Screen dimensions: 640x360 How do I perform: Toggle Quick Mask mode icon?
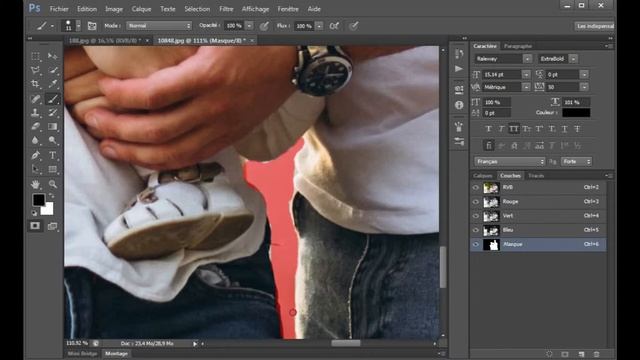coord(35,226)
